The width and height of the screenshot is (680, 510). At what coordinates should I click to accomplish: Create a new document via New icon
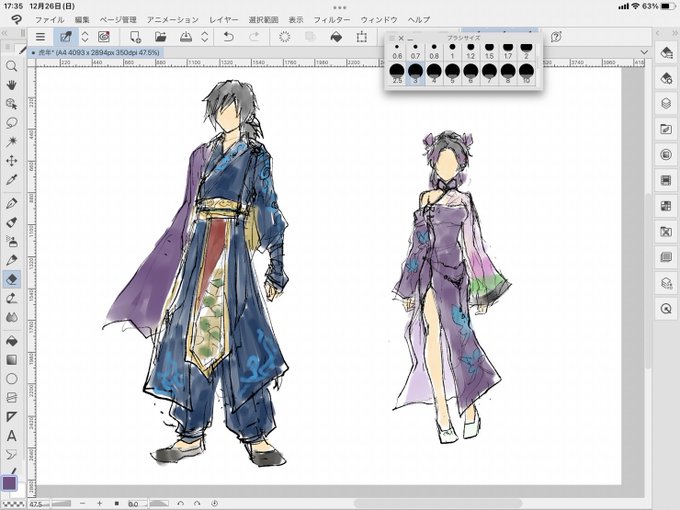pyautogui.click(x=135, y=37)
